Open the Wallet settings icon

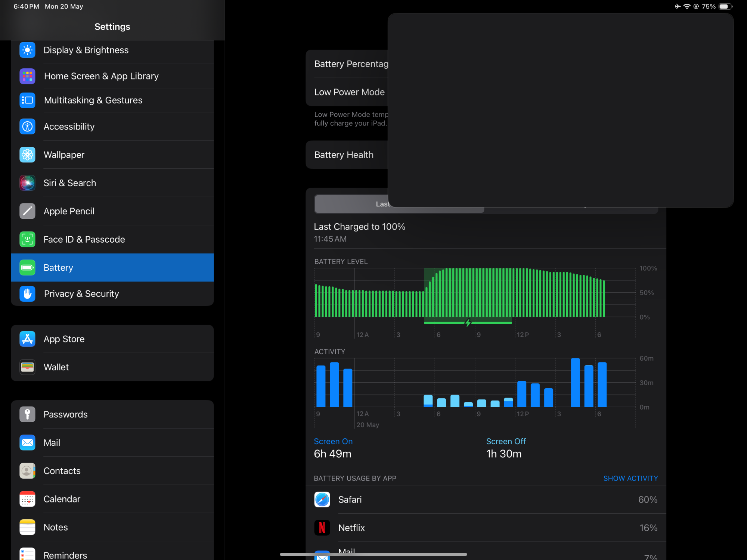pos(27,367)
